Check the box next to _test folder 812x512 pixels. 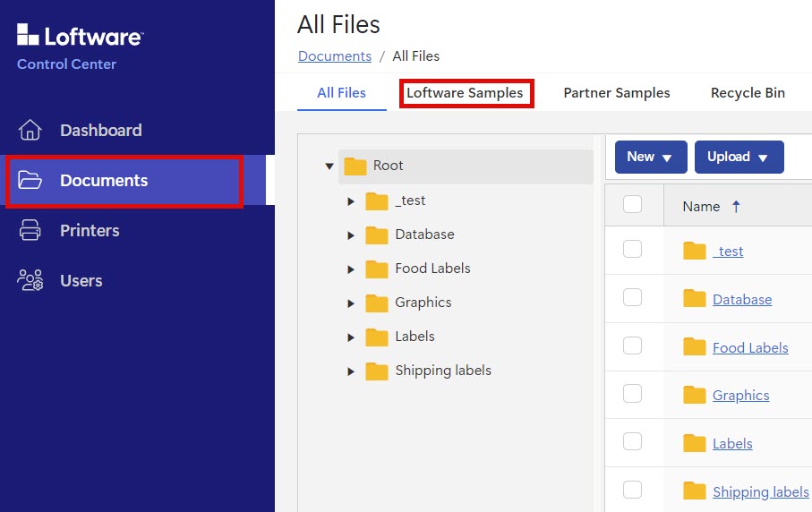pyautogui.click(x=633, y=250)
